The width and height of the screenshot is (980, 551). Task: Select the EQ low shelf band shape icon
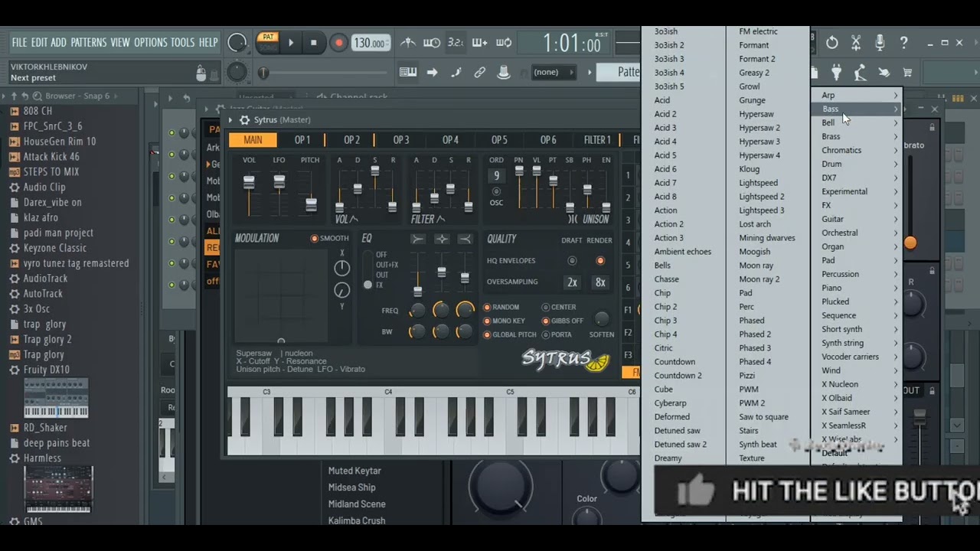tap(417, 240)
